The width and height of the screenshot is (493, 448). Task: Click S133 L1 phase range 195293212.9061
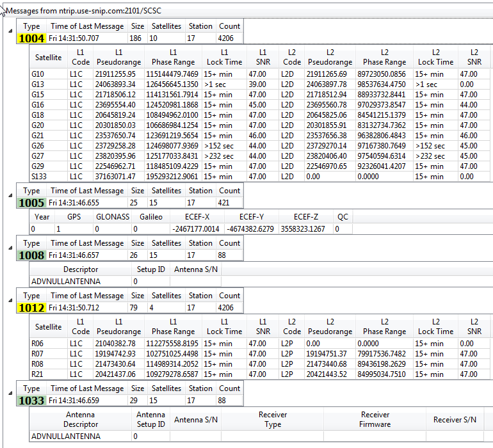pyautogui.click(x=172, y=177)
